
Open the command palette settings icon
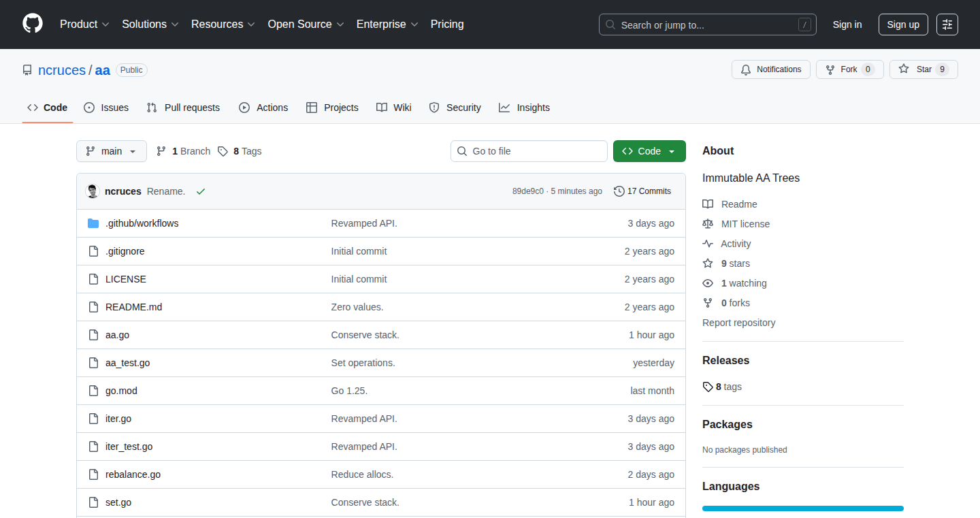[x=947, y=25]
